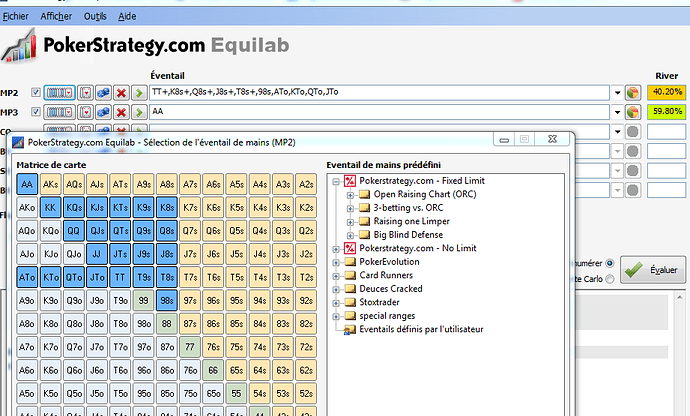Open card selector icon in MP2 row
The height and width of the screenshot is (416, 690).
(x=85, y=93)
